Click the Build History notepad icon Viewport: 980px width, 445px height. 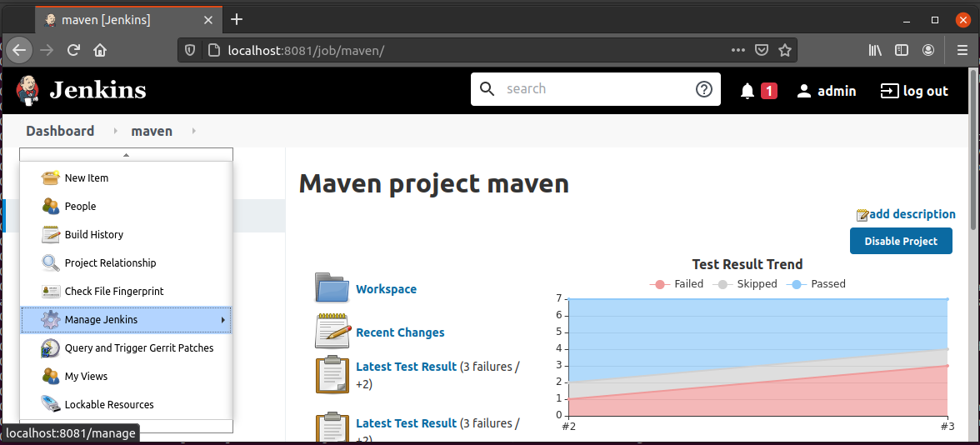click(51, 234)
